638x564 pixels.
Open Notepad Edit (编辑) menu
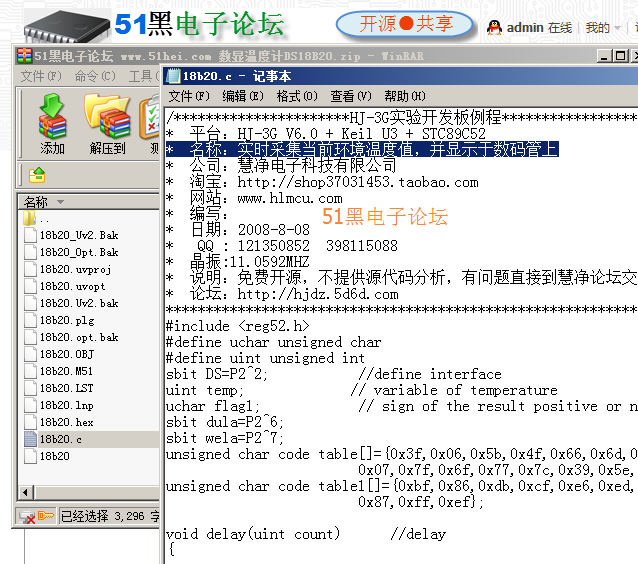[243, 96]
